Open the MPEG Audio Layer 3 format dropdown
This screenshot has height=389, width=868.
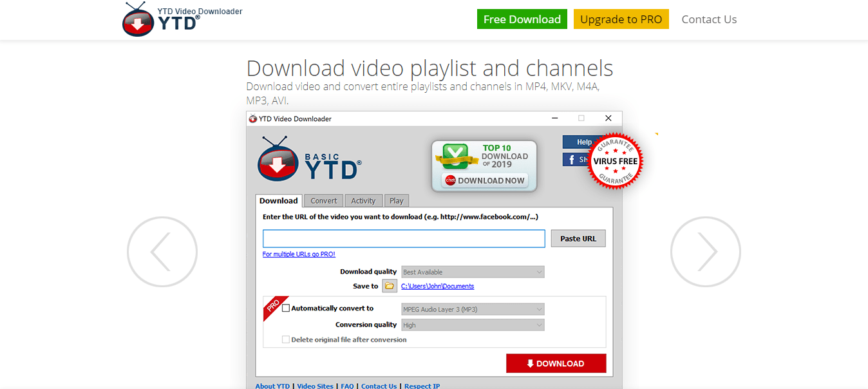[x=473, y=309]
